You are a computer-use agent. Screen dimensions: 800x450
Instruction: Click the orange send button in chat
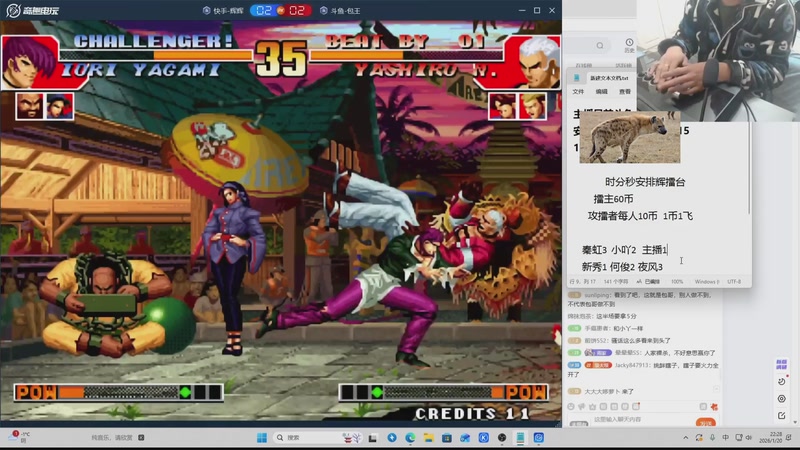click(x=706, y=422)
